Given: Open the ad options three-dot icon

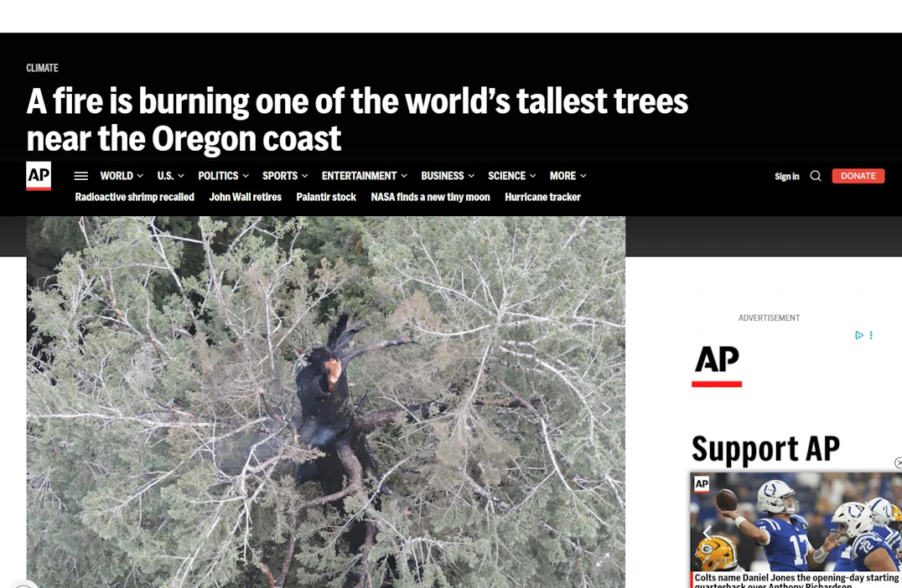Looking at the screenshot, I should click(871, 335).
